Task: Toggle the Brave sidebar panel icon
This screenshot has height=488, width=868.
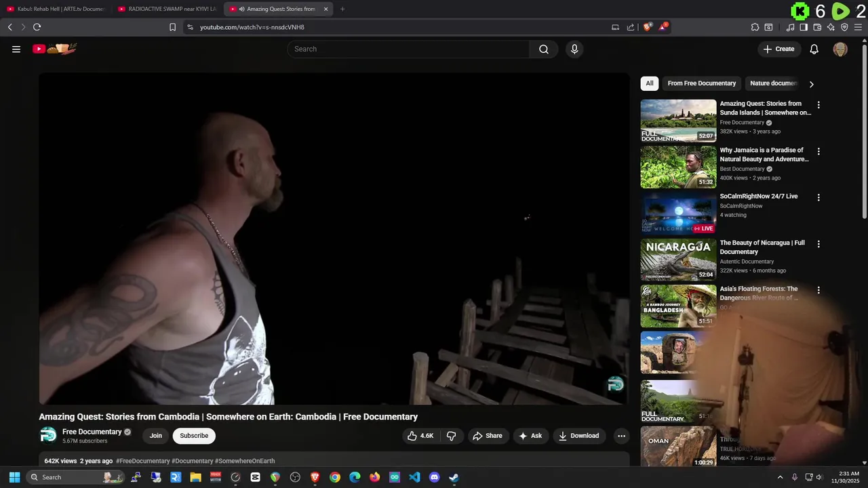Action: tap(804, 27)
